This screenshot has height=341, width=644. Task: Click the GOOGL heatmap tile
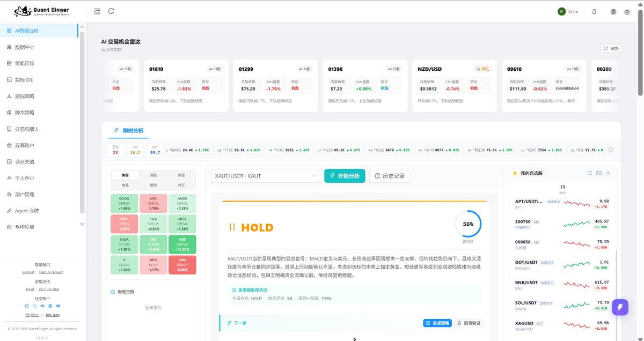tap(124, 204)
